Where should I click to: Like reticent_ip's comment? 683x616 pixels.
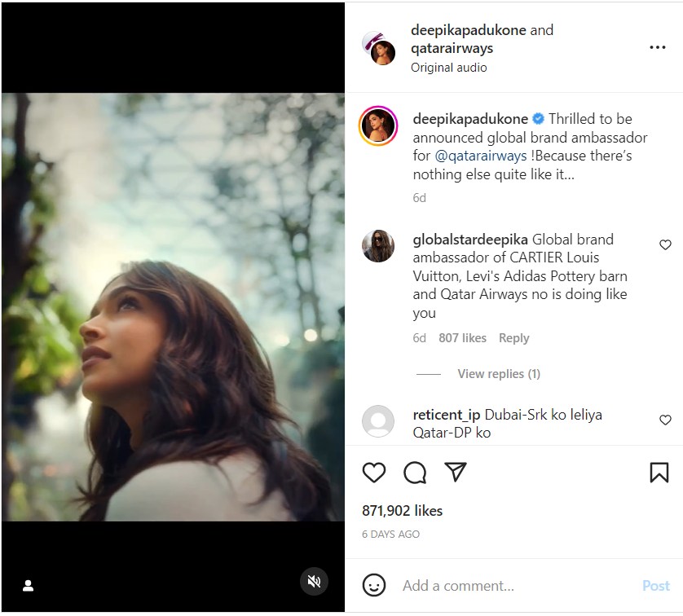[665, 420]
